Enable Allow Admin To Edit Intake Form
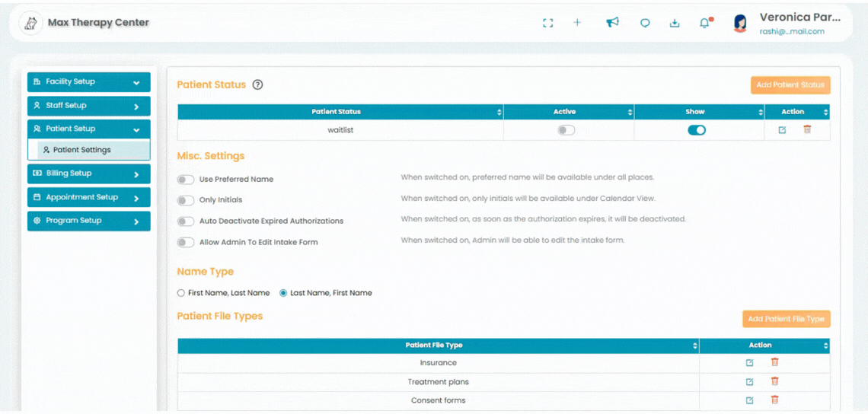This screenshot has height=414, width=868. 186,243
